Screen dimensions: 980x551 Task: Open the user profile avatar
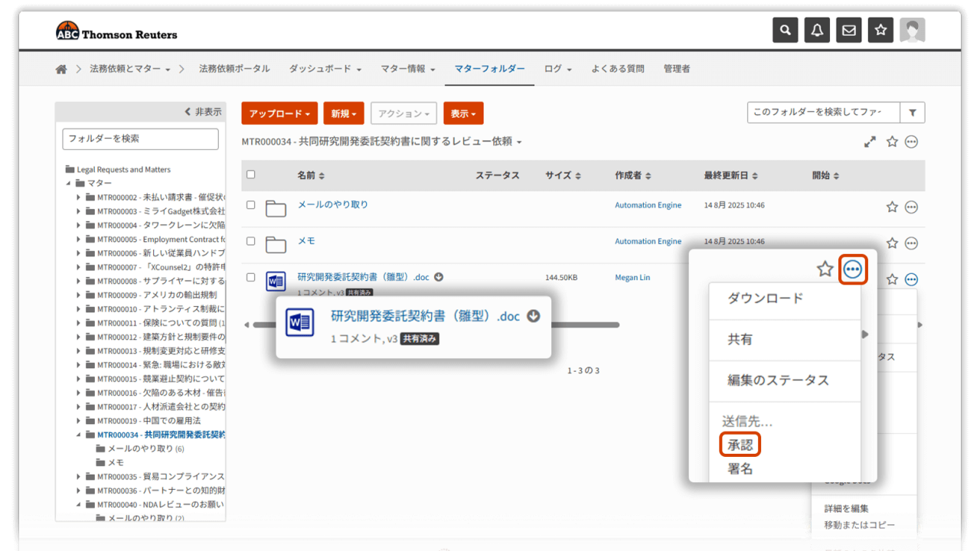912,31
